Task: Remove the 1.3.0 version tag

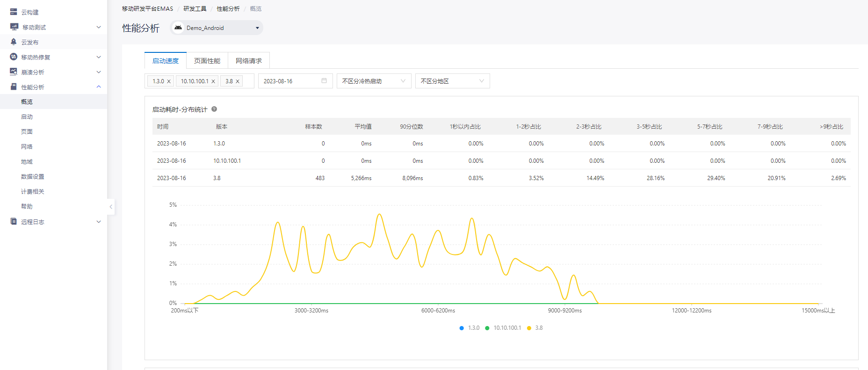Action: coord(169,81)
